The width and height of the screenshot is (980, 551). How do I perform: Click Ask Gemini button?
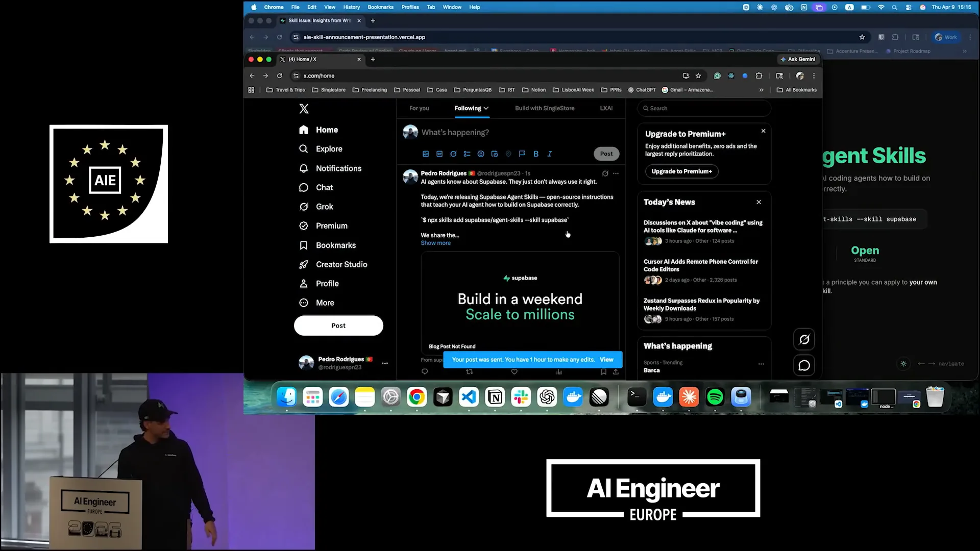coord(798,59)
